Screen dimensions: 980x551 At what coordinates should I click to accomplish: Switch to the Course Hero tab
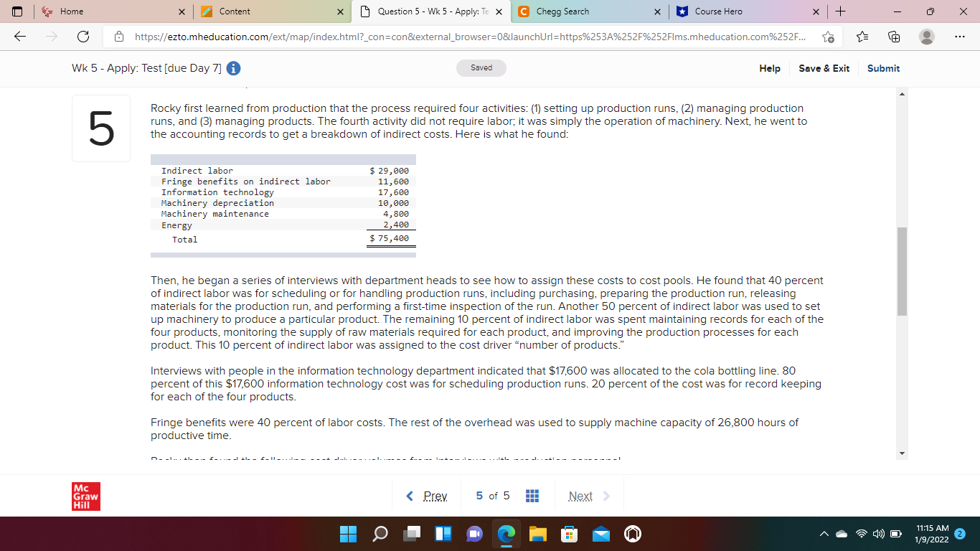click(748, 11)
